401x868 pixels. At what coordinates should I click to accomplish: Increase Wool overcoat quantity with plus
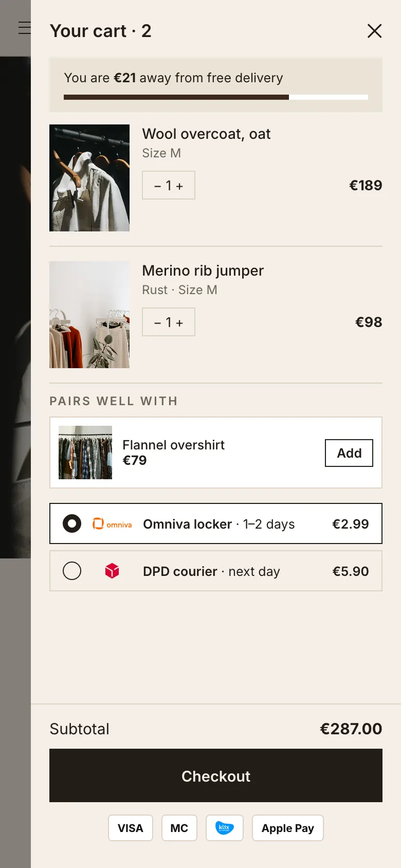click(179, 186)
